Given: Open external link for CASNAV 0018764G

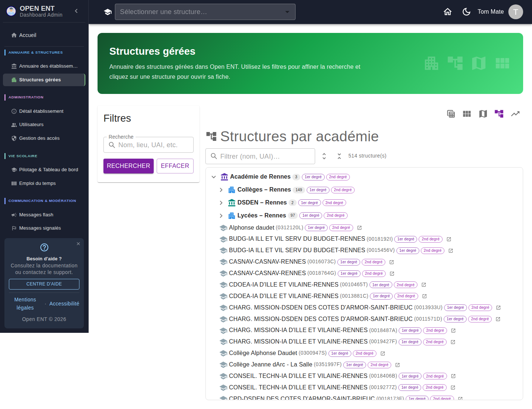Looking at the screenshot, I should pos(392,274).
